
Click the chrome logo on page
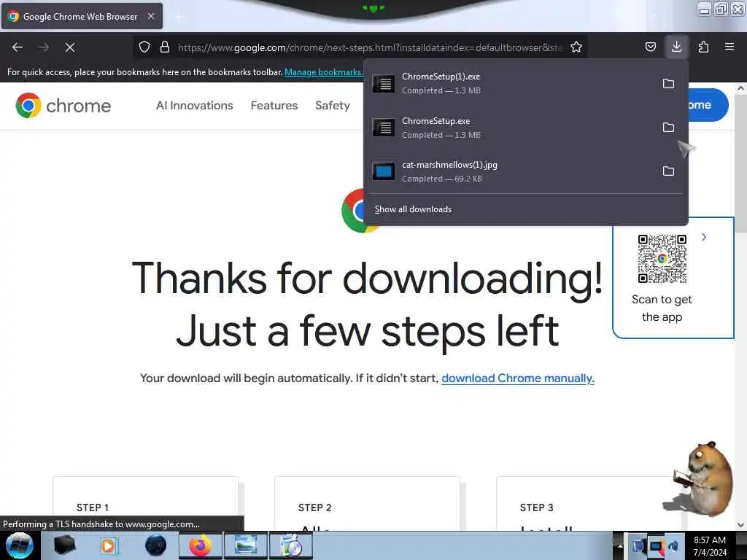[x=63, y=105]
